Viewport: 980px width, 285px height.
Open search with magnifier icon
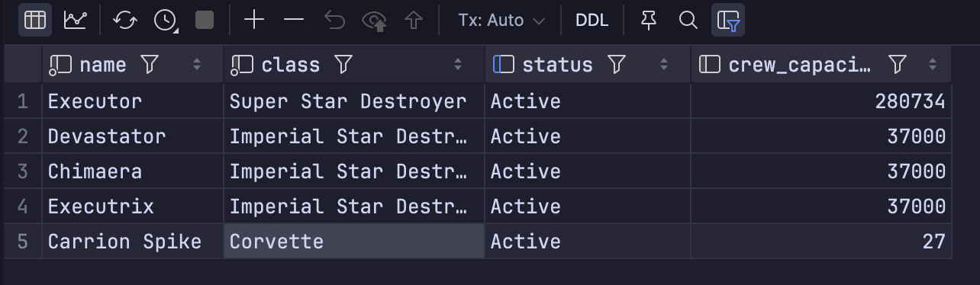click(688, 21)
